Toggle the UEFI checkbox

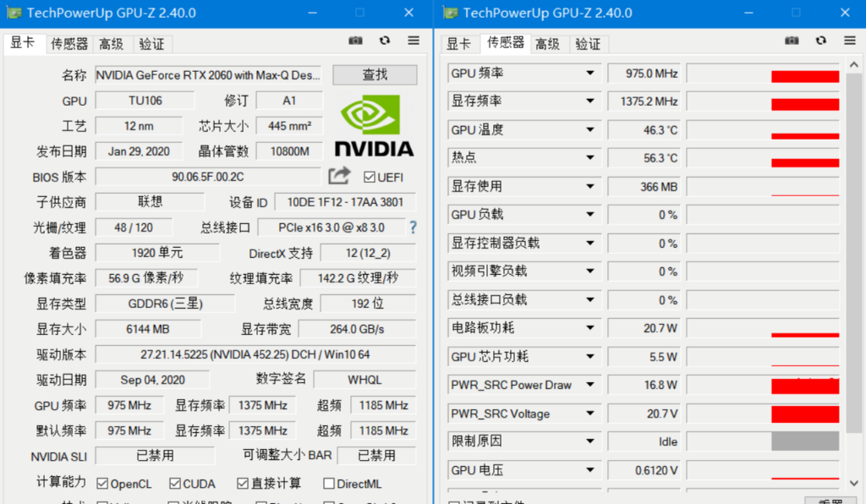370,178
